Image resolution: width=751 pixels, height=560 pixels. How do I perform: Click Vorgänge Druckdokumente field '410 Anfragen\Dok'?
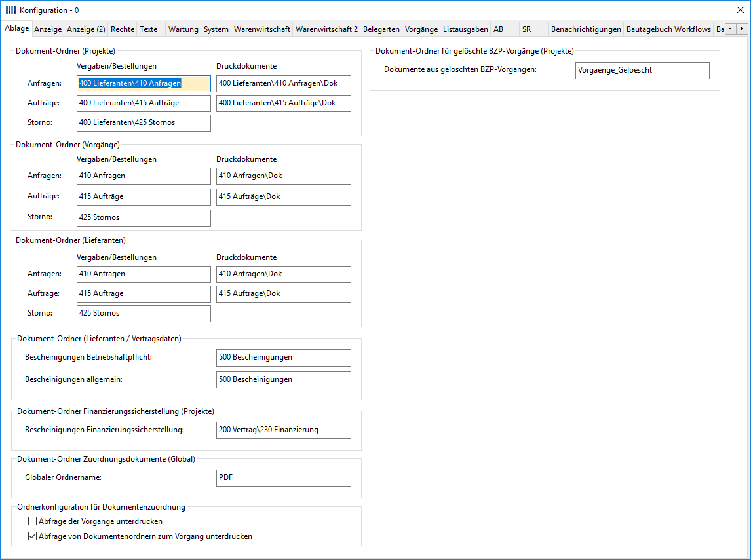coord(284,176)
